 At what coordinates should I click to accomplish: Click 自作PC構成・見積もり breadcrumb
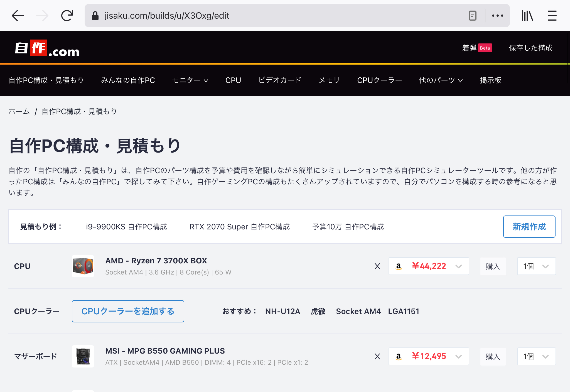point(79,111)
